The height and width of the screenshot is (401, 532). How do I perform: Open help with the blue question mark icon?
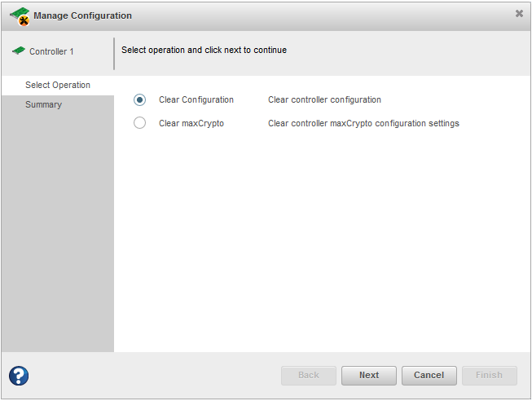pyautogui.click(x=19, y=375)
